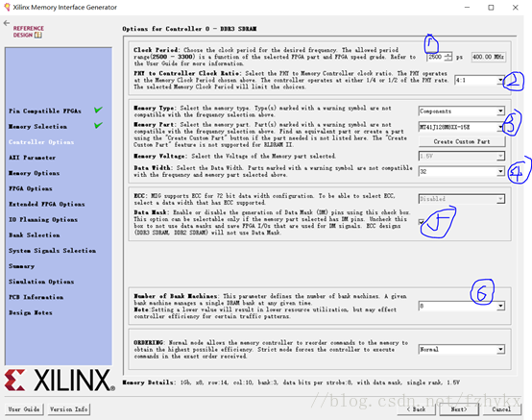The image size is (532, 420).
Task: Open the ECC Disabled dropdown
Action: (462, 199)
